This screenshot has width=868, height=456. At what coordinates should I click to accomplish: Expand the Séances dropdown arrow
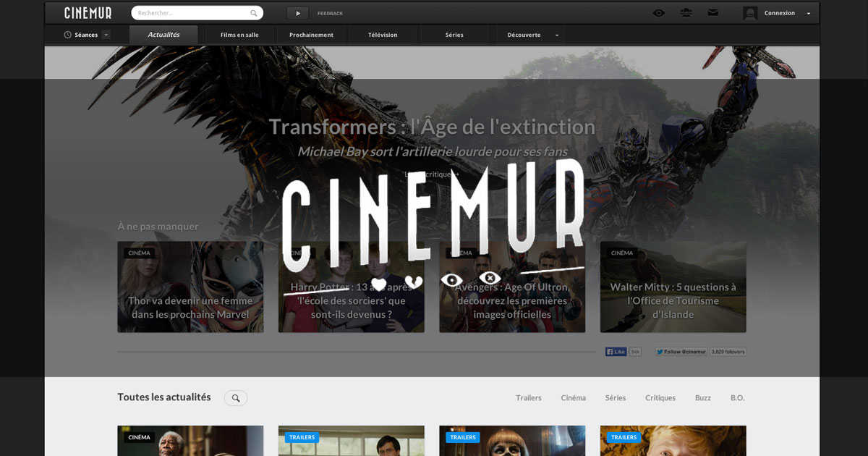pyautogui.click(x=106, y=35)
